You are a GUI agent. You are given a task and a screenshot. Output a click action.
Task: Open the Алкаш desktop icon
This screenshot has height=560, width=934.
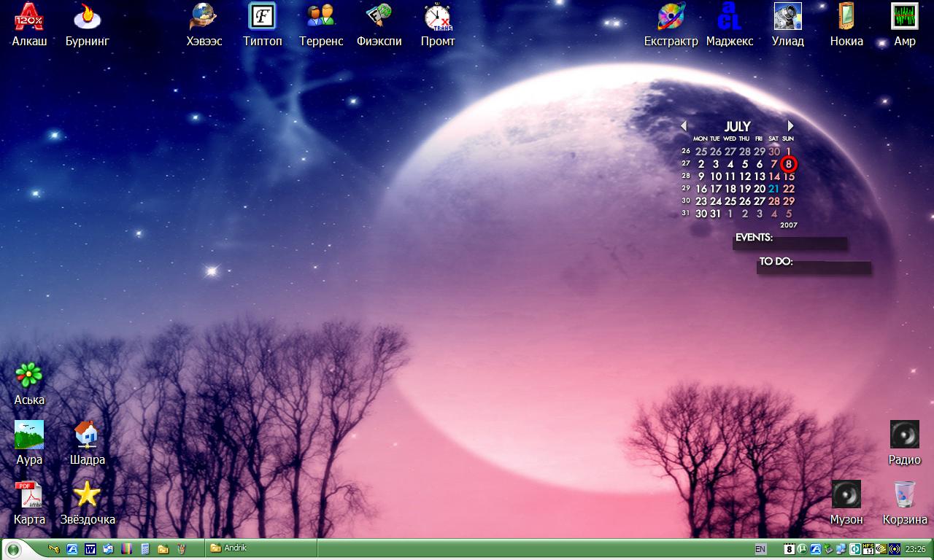coord(29,24)
